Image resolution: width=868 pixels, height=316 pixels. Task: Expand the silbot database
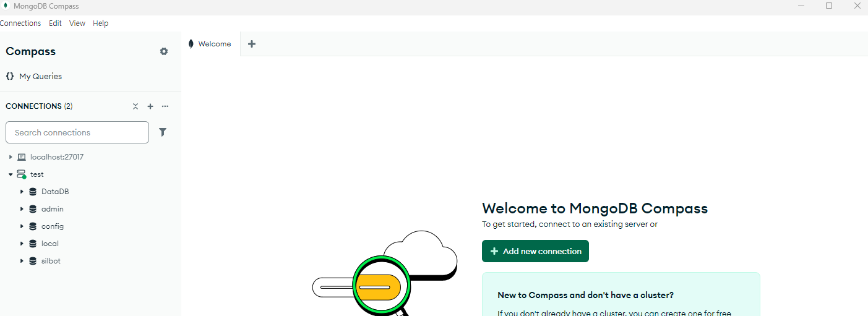click(x=22, y=261)
